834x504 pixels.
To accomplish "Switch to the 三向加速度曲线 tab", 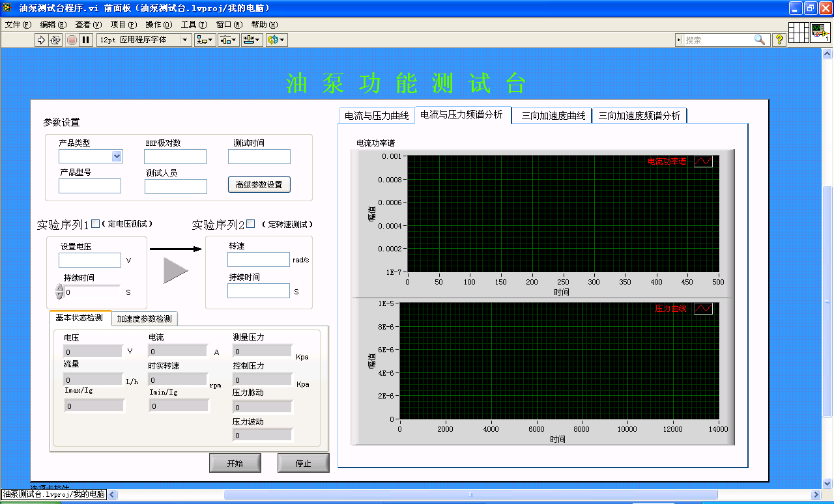I will click(553, 116).
